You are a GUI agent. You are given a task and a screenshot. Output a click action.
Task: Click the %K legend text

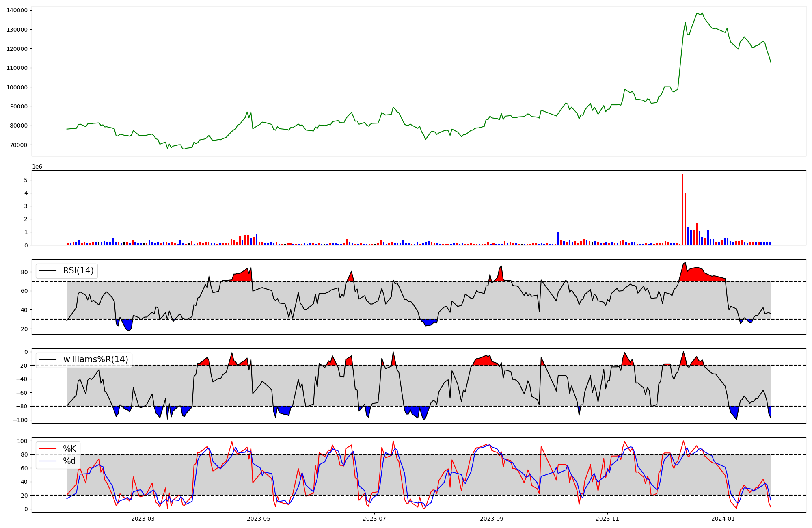[x=69, y=449]
